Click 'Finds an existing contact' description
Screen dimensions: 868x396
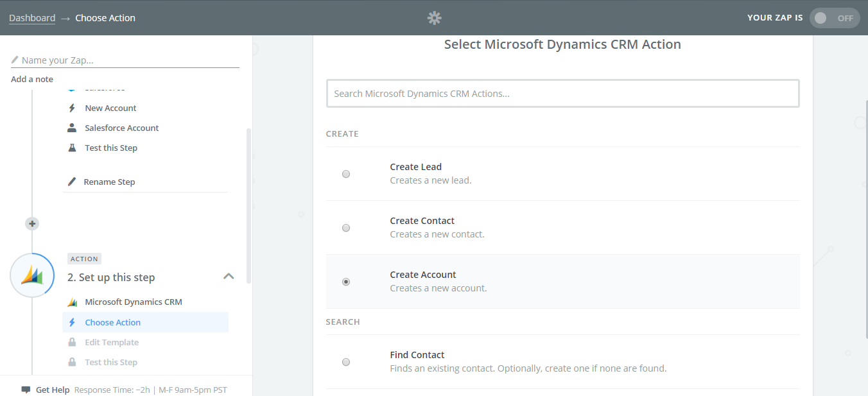tap(528, 368)
